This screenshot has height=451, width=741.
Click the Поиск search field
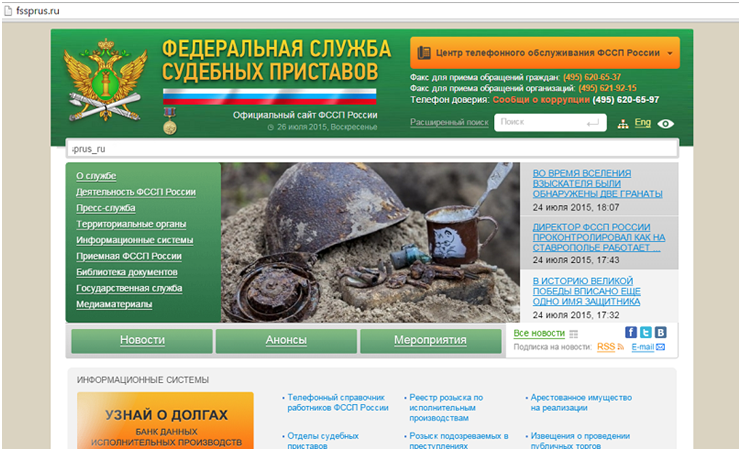540,122
